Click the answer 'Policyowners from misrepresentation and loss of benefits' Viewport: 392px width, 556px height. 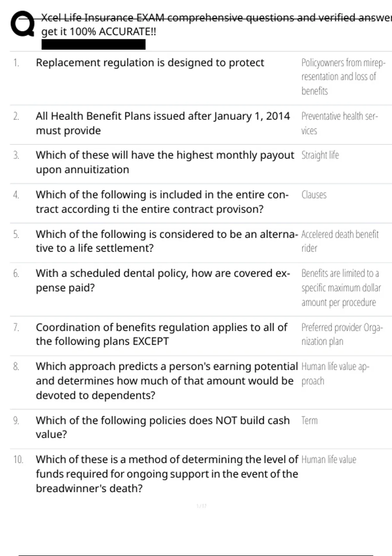[343, 77]
